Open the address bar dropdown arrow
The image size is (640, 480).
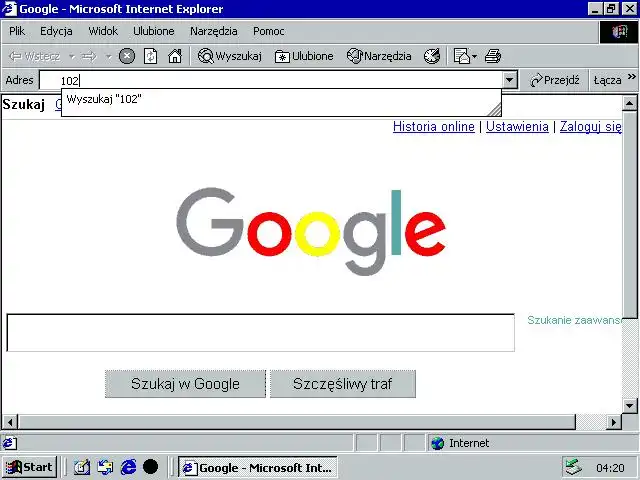509,80
